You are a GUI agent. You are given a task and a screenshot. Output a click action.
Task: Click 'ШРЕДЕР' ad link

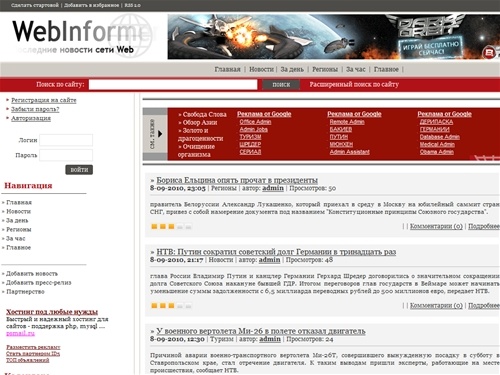(250, 144)
